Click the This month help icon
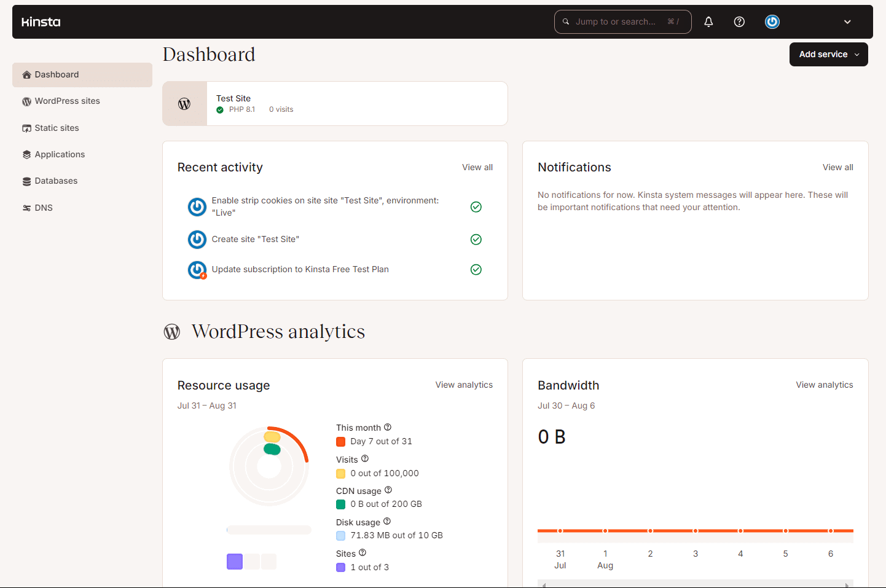The height and width of the screenshot is (588, 886). (388, 428)
